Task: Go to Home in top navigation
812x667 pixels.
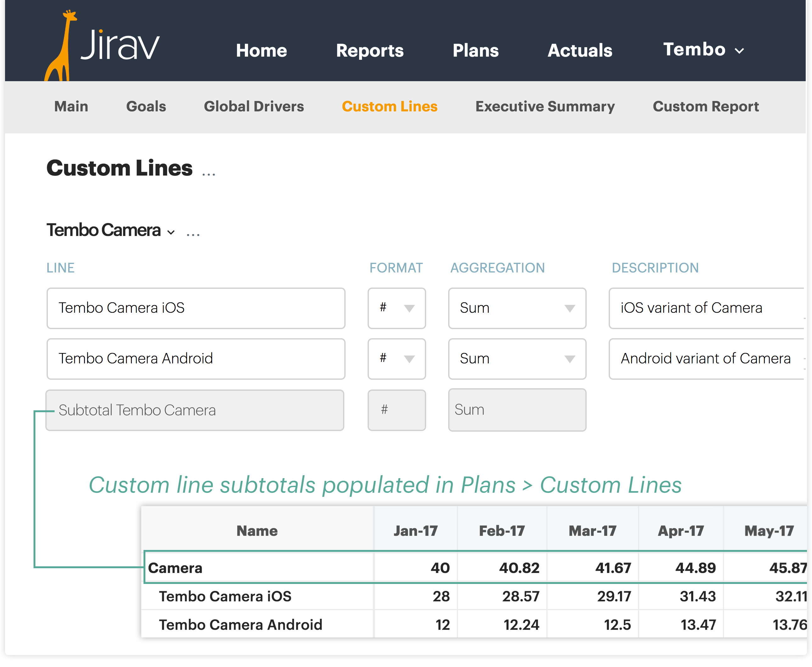Action: pyautogui.click(x=261, y=50)
